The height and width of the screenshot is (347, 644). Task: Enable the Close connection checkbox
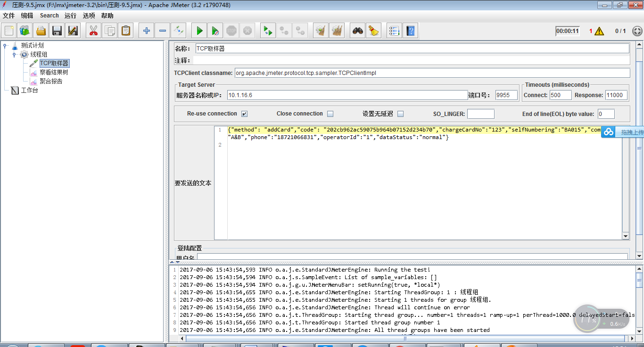[x=330, y=114]
